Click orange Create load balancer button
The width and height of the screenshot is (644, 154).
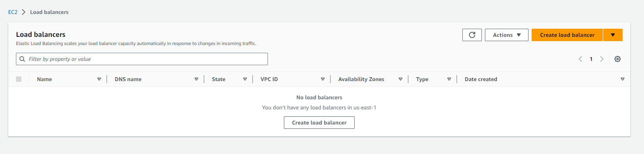click(x=567, y=35)
